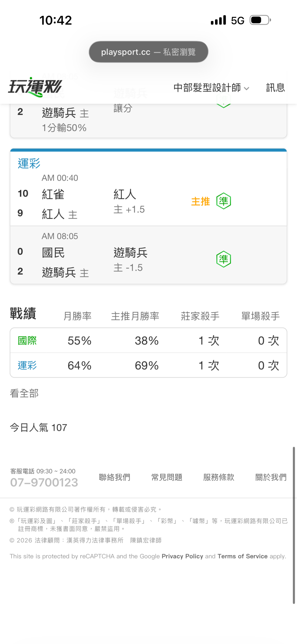Select the 運彩 record row label
Screen dimensions: 297x644
[x=27, y=365]
